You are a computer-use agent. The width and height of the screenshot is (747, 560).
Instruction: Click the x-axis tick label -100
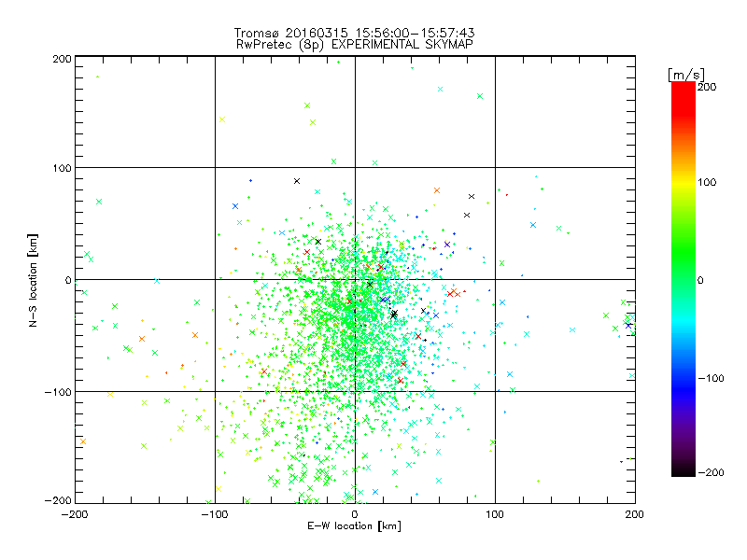tap(215, 514)
